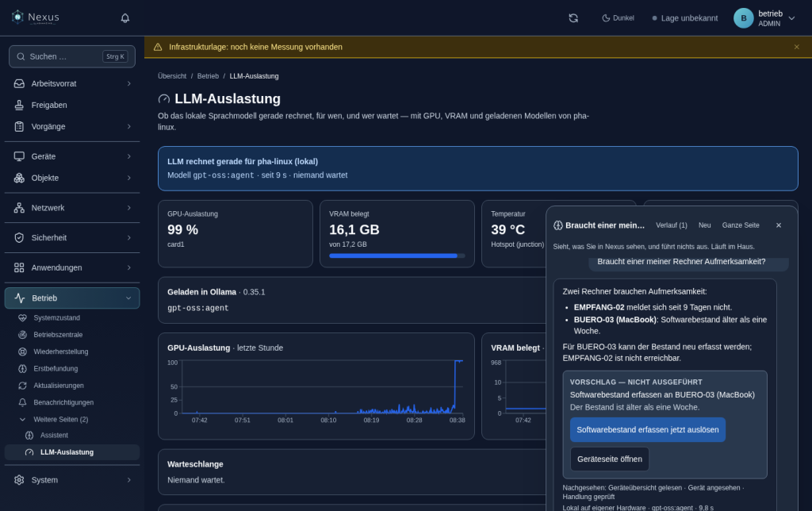812x511 pixels.
Task: Click the Netzwerk topology icon
Action: click(19, 208)
